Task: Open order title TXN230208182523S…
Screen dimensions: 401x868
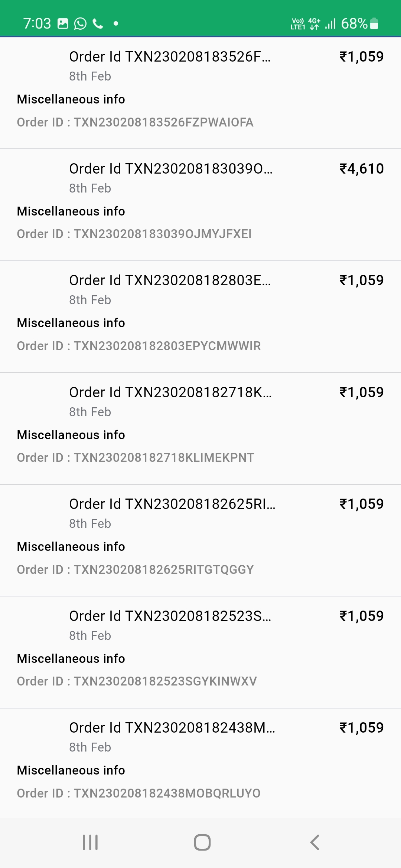Action: tap(170, 616)
